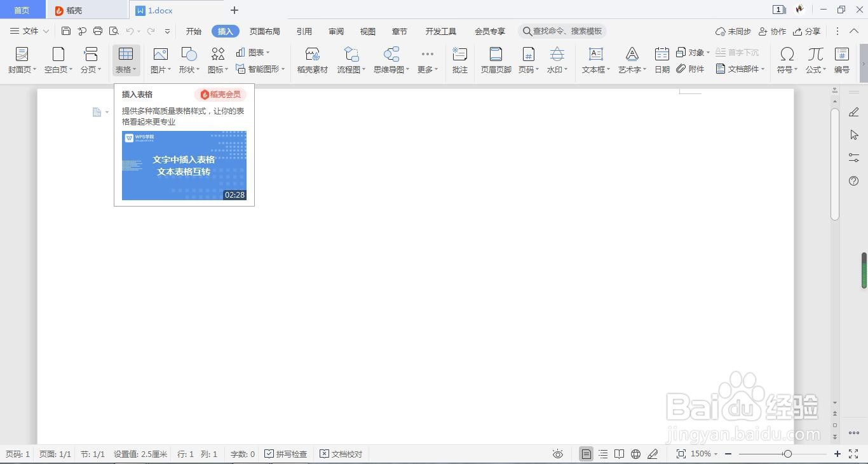Open header and footer (页眉页脚)
This screenshot has width=868, height=464.
496,60
